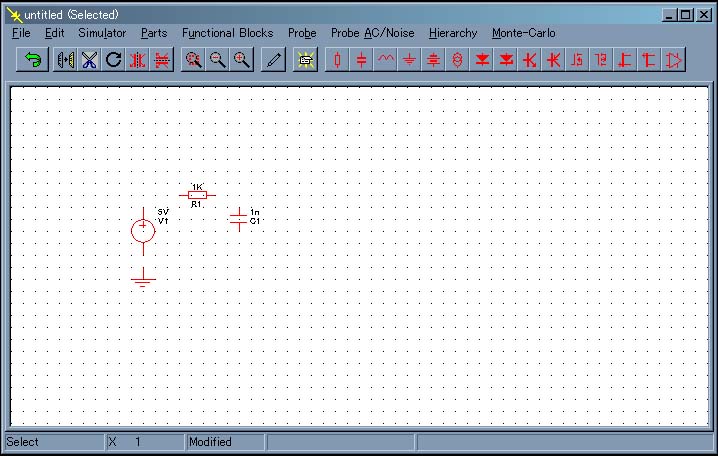Image resolution: width=718 pixels, height=456 pixels.
Task: Click the Flip icon with a horizontal axis
Action: 161,60
